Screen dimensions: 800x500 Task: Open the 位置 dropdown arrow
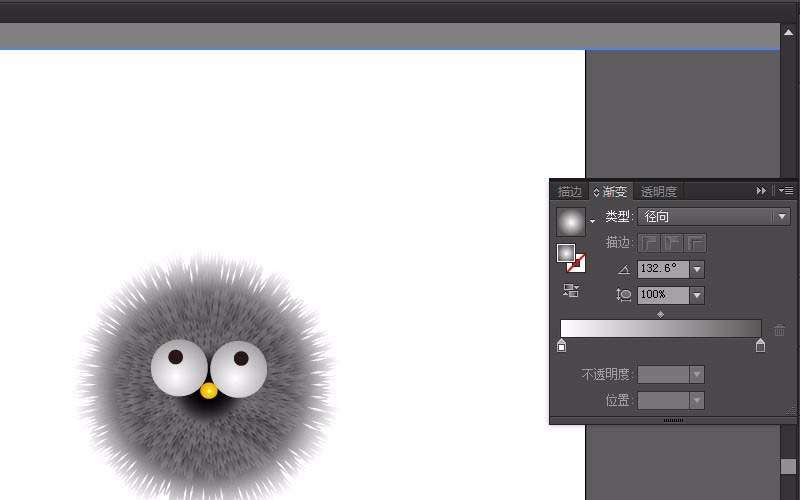click(697, 401)
